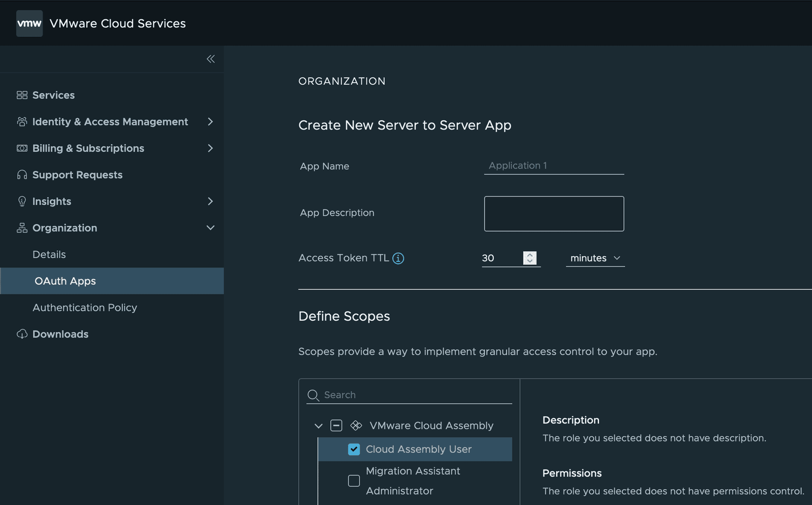Click the Downloads cloud icon
This screenshot has width=812, height=505.
coord(22,334)
